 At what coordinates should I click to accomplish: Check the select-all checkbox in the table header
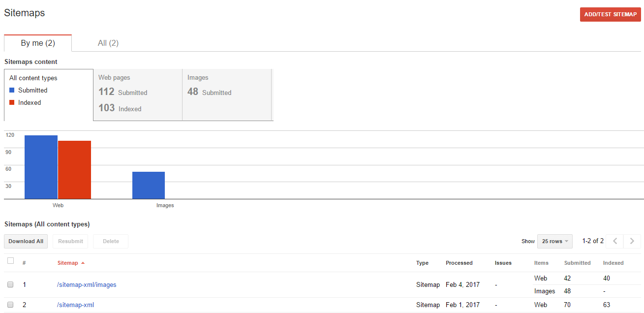(x=10, y=260)
